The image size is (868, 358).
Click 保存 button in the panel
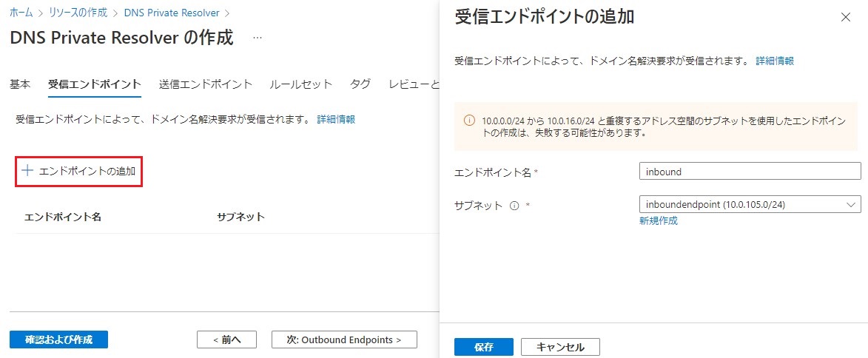click(x=484, y=348)
